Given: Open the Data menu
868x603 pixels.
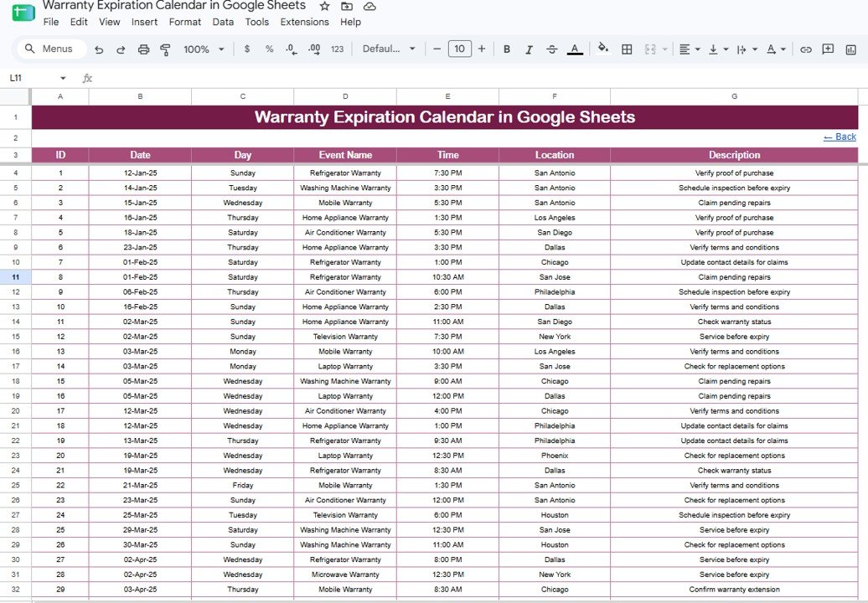Looking at the screenshot, I should coord(223,22).
